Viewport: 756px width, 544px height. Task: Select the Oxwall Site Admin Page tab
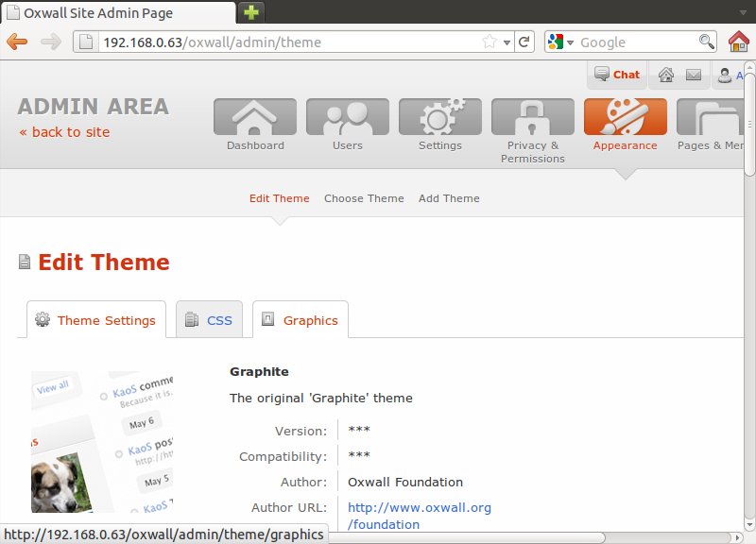click(x=119, y=13)
